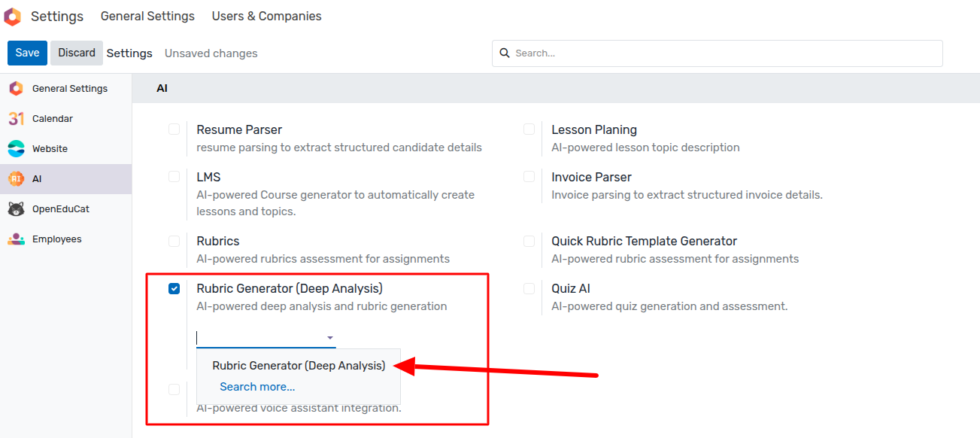
Task: Open the Users & Companies menu
Action: [x=267, y=16]
